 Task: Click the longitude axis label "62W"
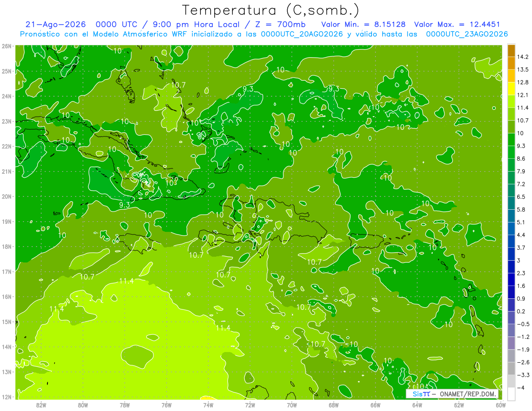[x=459, y=405]
